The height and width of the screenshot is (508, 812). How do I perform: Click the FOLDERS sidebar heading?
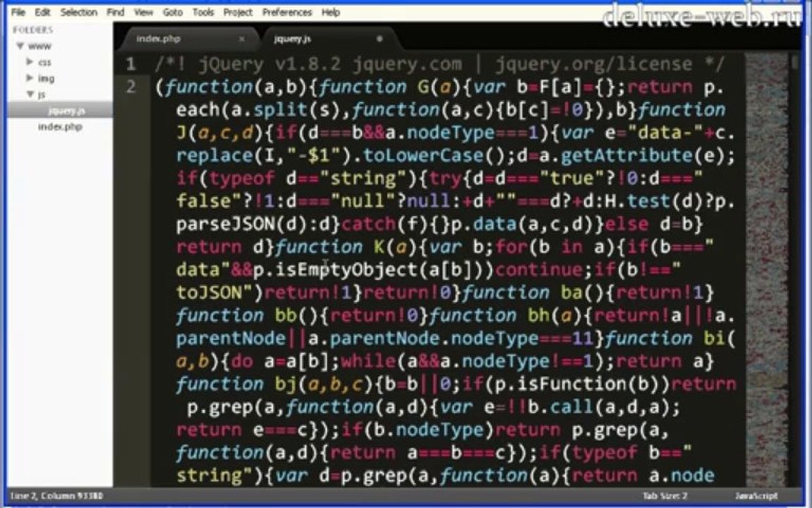tap(33, 30)
